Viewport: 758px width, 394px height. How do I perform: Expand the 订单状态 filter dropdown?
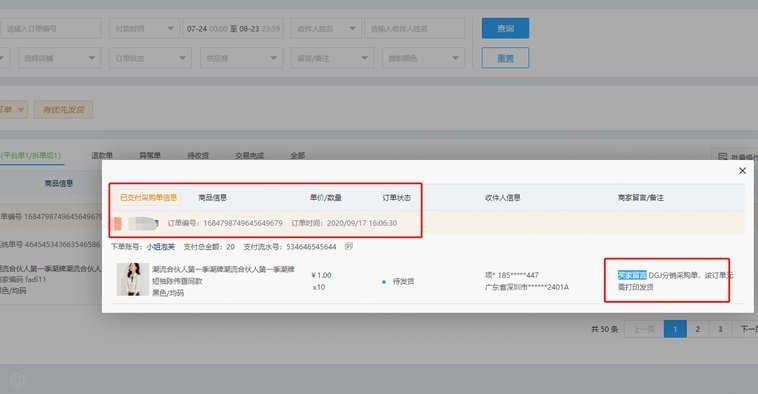point(150,58)
